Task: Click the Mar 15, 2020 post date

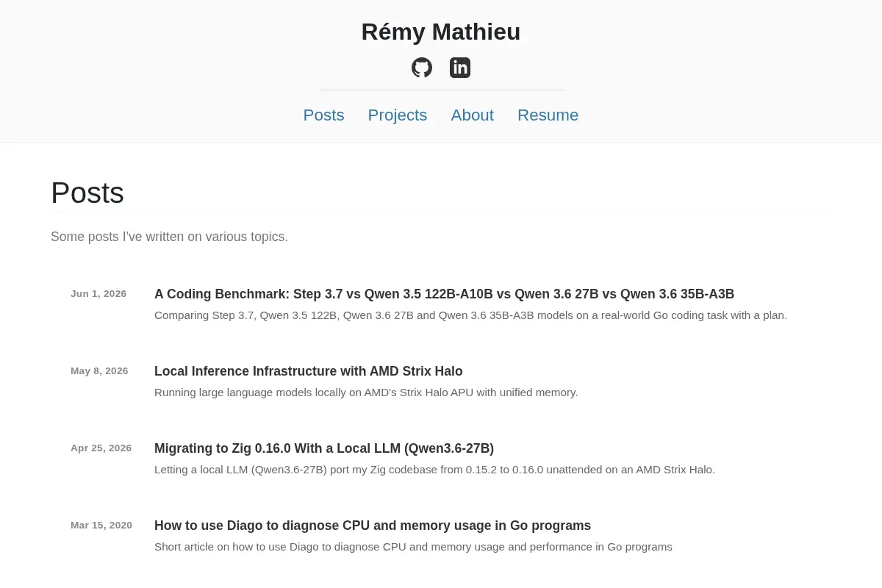Action: (101, 526)
